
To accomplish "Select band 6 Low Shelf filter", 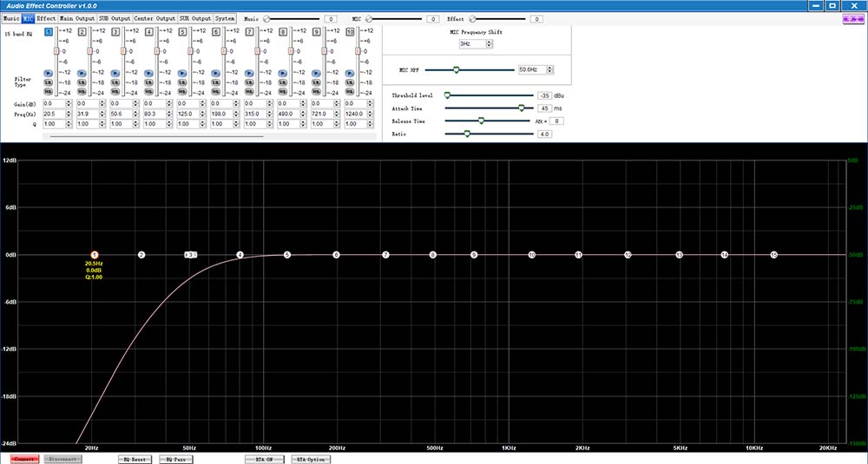I will click(x=216, y=82).
